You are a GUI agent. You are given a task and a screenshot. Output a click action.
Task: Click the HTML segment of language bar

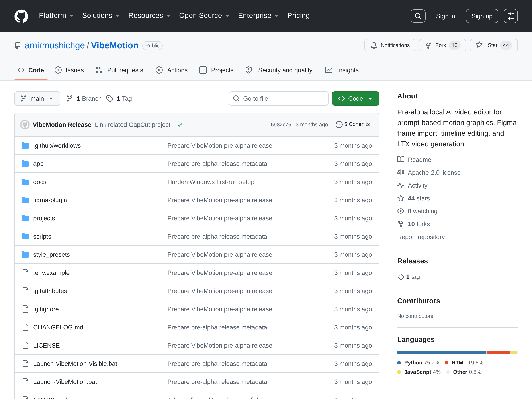499,352
